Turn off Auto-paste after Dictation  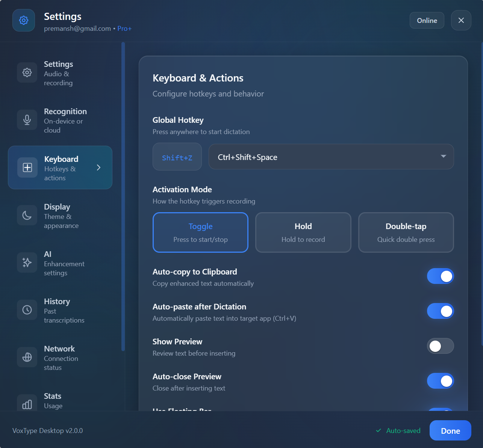[x=440, y=311]
